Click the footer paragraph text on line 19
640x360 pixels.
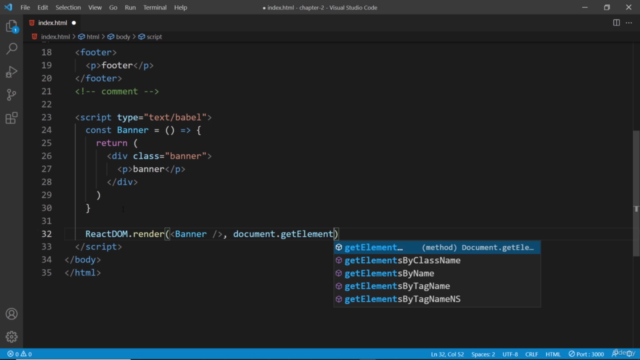point(117,66)
